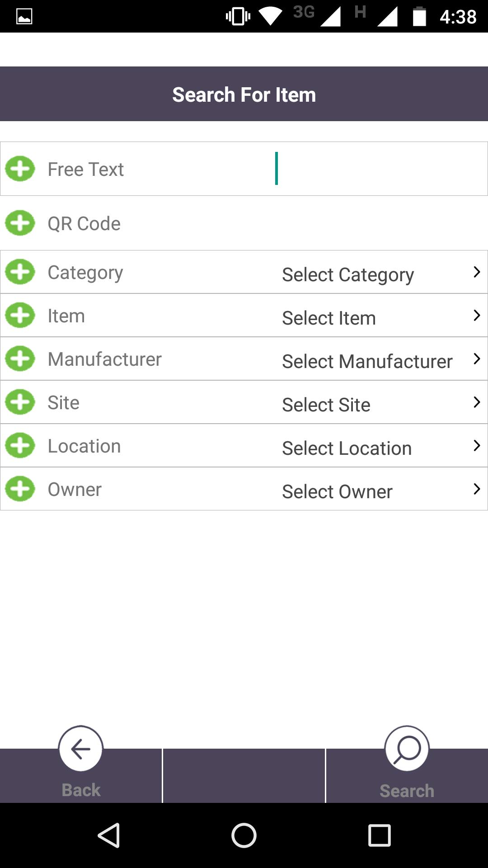
Task: Tap the green plus icon beside Site
Action: tap(20, 402)
